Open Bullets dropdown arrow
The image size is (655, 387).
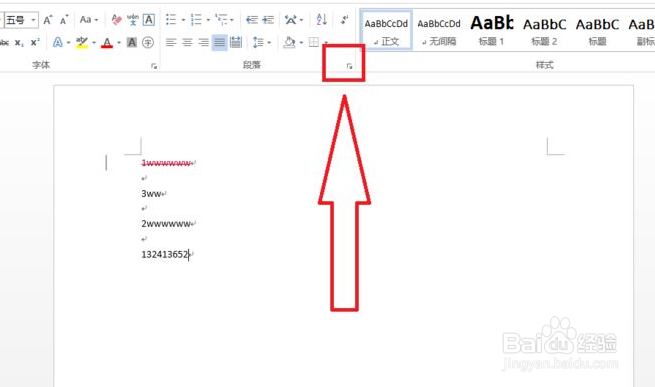click(183, 20)
